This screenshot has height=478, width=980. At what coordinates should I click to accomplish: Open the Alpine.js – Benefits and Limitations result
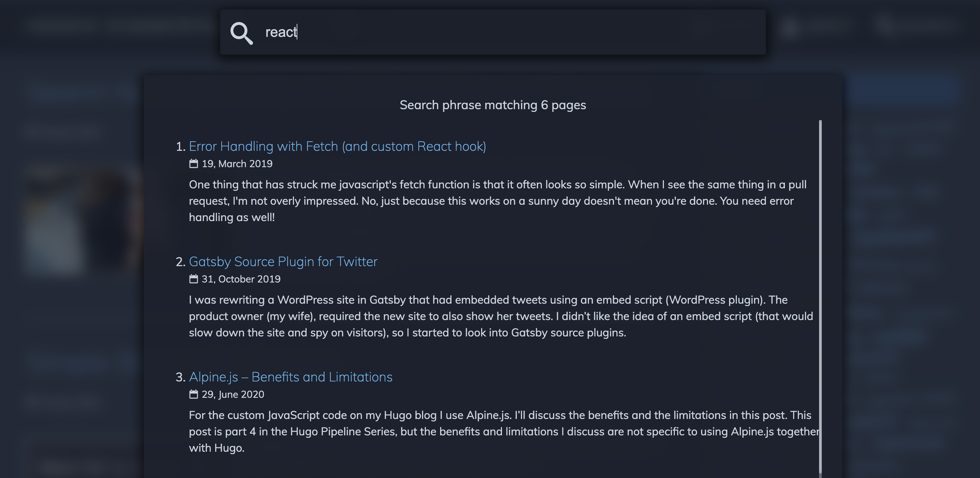pyautogui.click(x=291, y=377)
